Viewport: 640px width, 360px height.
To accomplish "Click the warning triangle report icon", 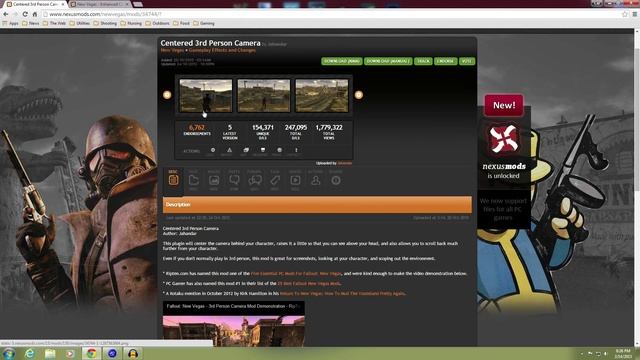I will [x=229, y=150].
